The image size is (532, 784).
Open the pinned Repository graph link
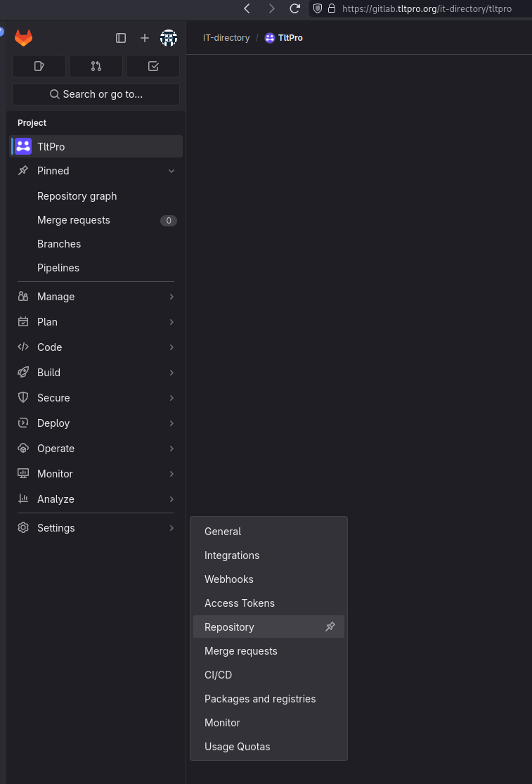click(77, 196)
